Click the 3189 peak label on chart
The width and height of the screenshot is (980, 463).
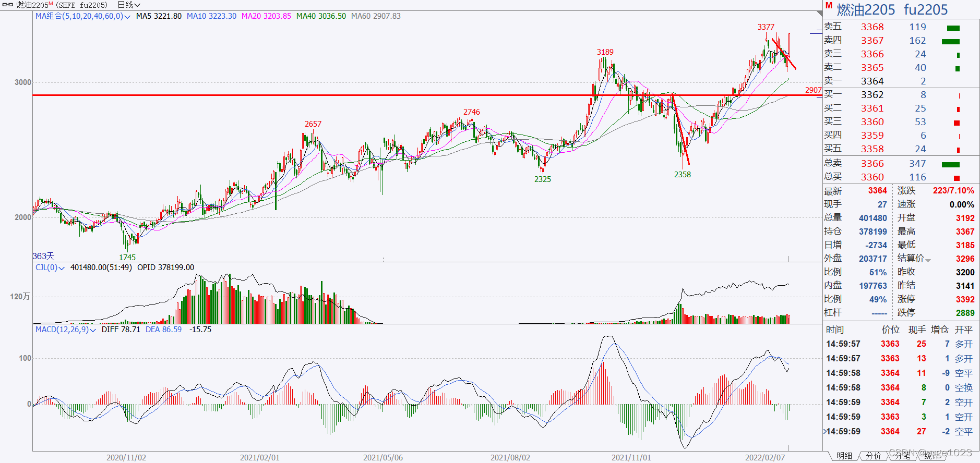point(605,52)
